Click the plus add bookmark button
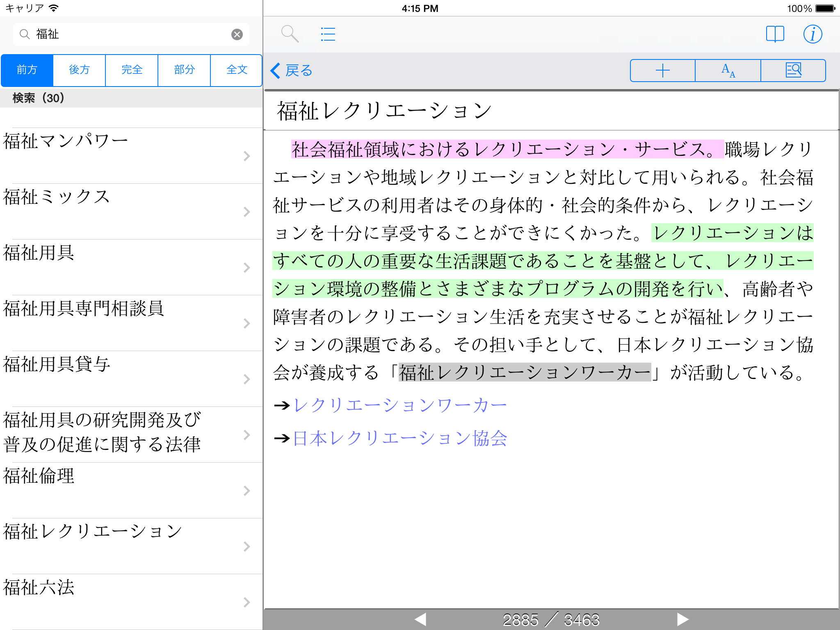 [x=662, y=71]
